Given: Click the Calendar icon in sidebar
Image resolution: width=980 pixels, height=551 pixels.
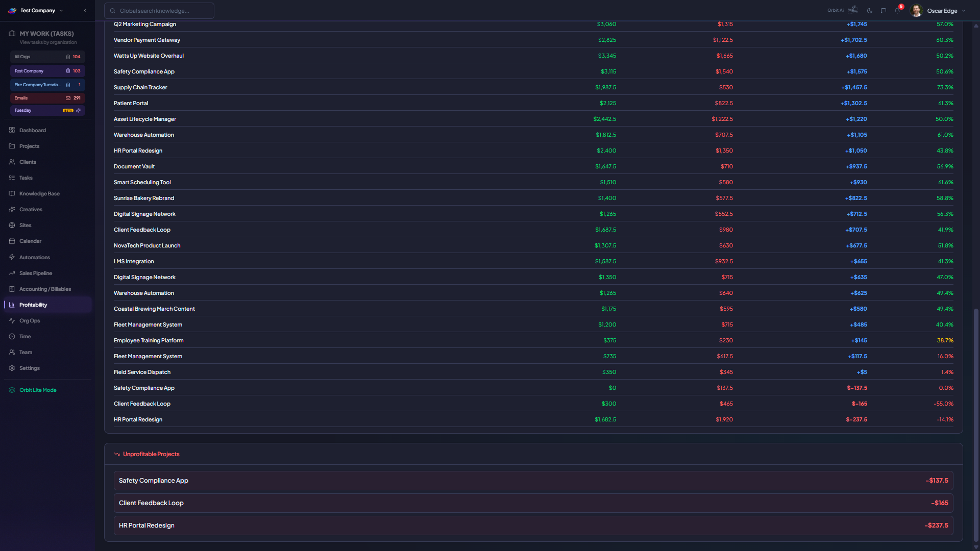Looking at the screenshot, I should pos(12,241).
